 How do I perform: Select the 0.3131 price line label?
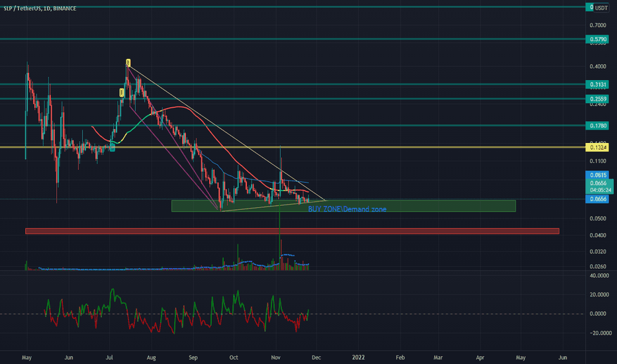coord(597,84)
